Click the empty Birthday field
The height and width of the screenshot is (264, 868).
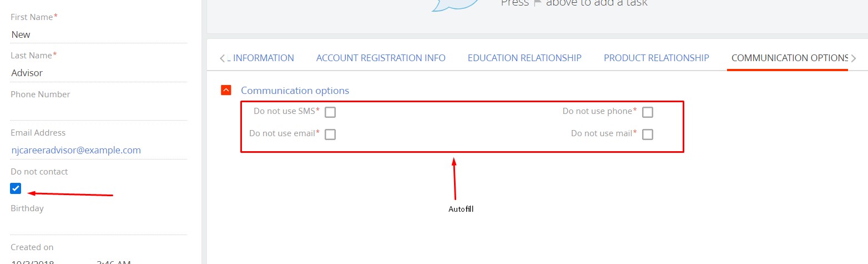point(99,225)
